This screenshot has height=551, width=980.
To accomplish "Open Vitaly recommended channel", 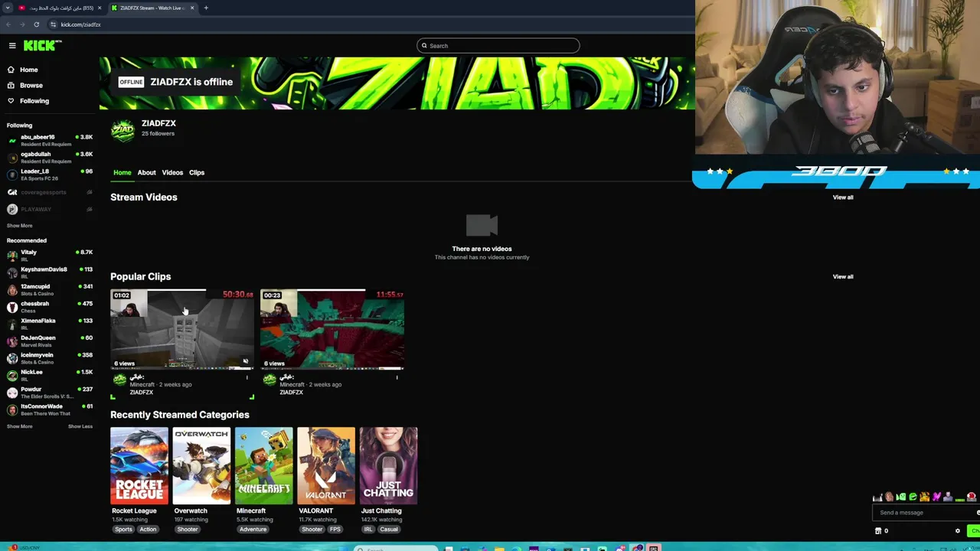I will coord(50,255).
